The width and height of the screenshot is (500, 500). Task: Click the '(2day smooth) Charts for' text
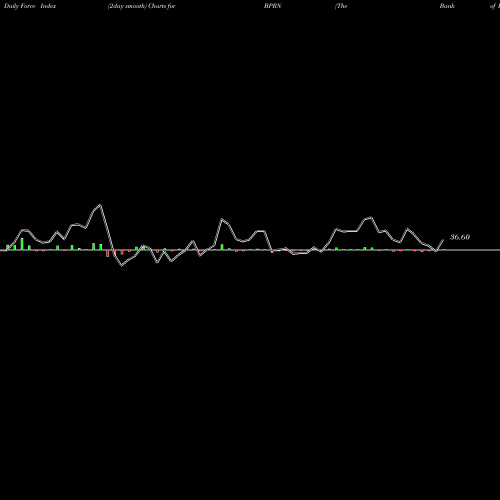tap(142, 6)
